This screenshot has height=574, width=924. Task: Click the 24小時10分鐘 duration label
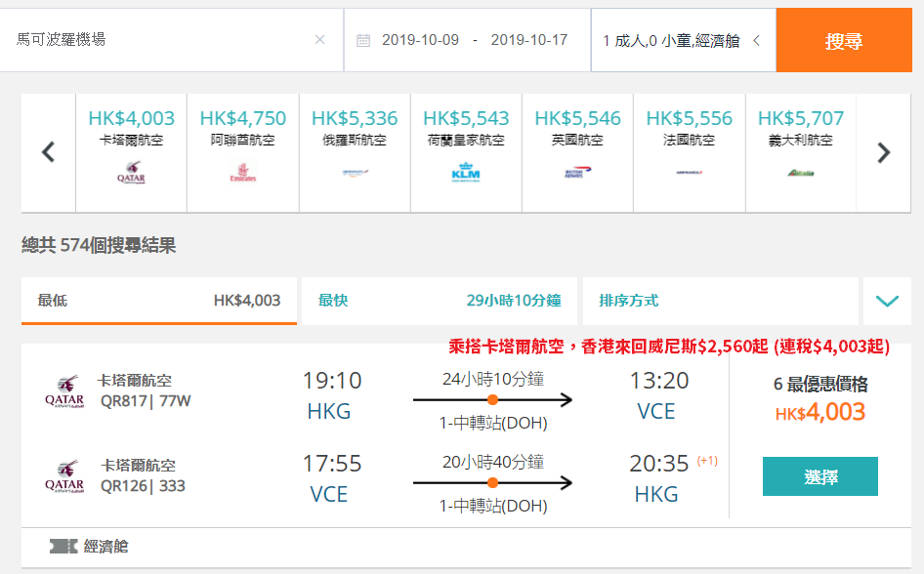(x=493, y=379)
